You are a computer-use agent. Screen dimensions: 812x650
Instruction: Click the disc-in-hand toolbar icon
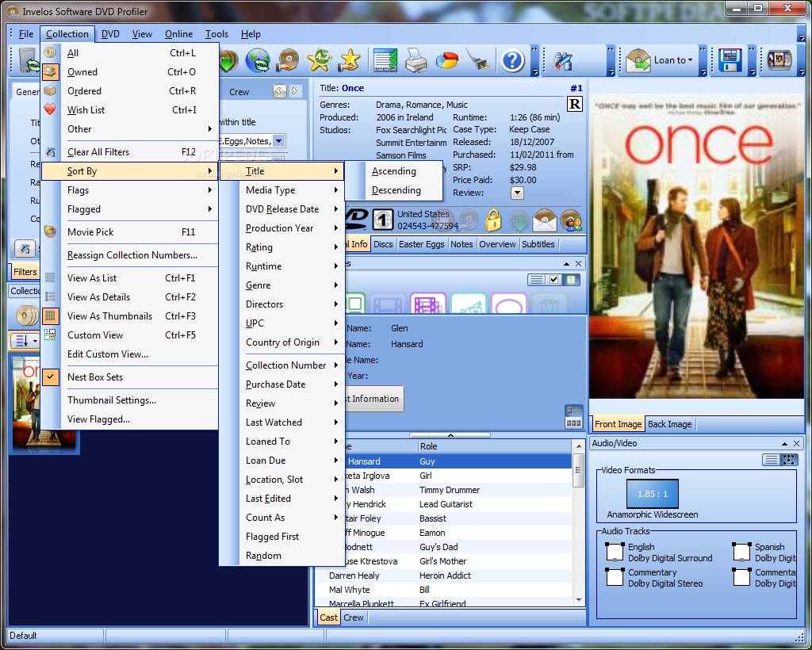point(289,60)
